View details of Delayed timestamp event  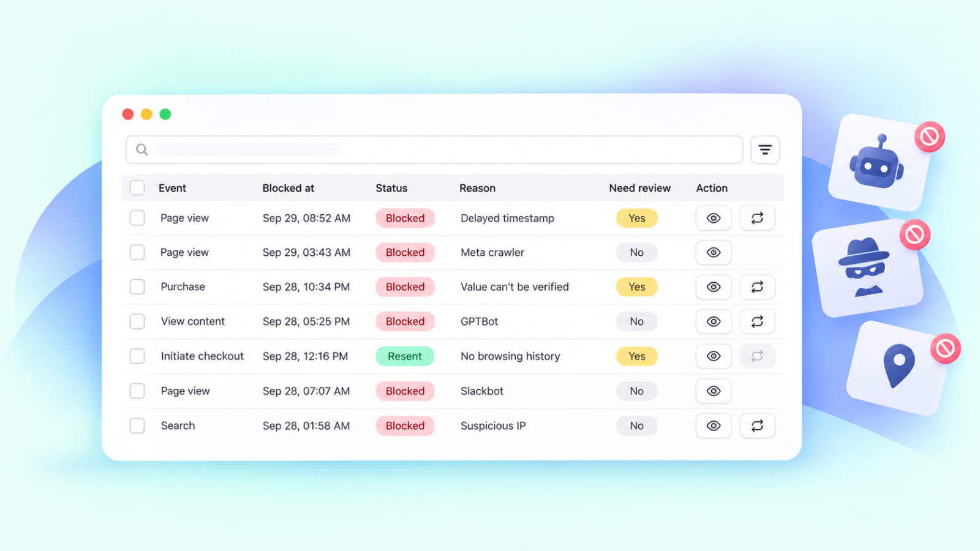714,218
